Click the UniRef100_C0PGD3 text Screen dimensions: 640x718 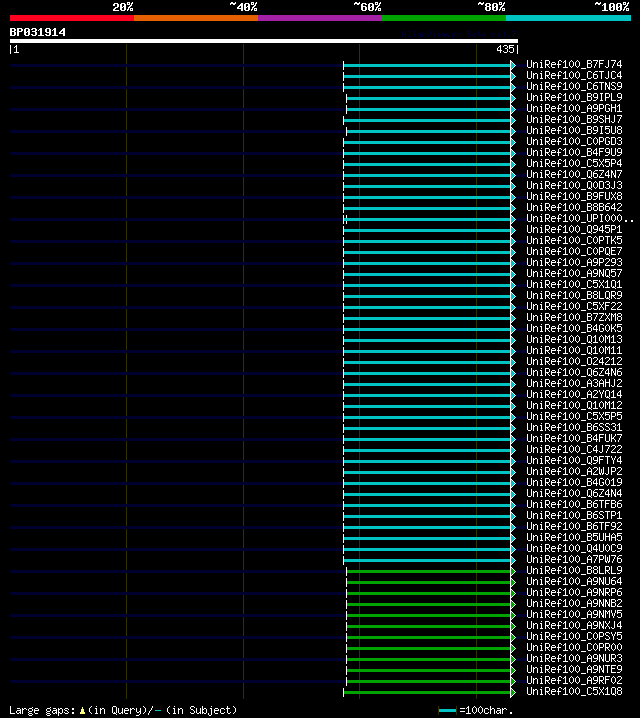[x=574, y=141]
